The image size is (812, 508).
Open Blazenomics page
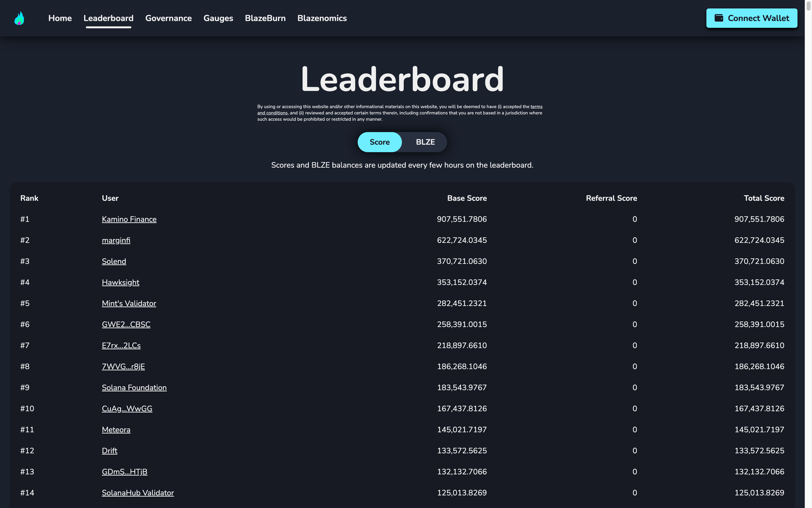coord(322,18)
